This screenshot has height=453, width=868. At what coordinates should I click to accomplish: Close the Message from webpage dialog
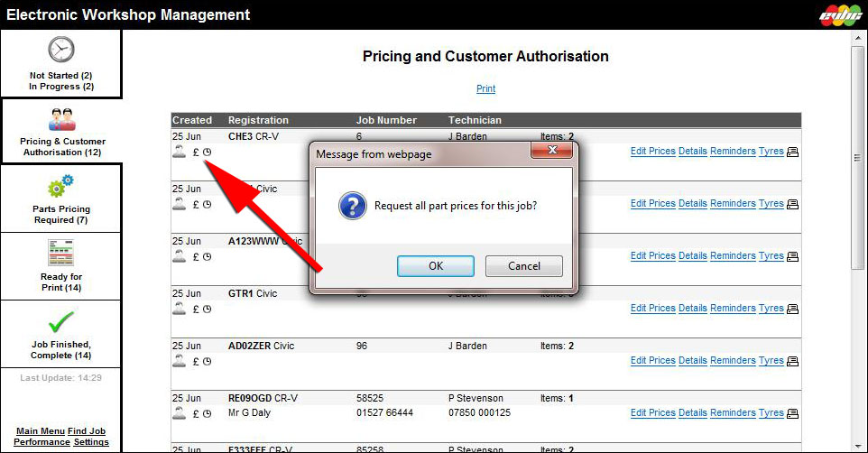point(551,150)
